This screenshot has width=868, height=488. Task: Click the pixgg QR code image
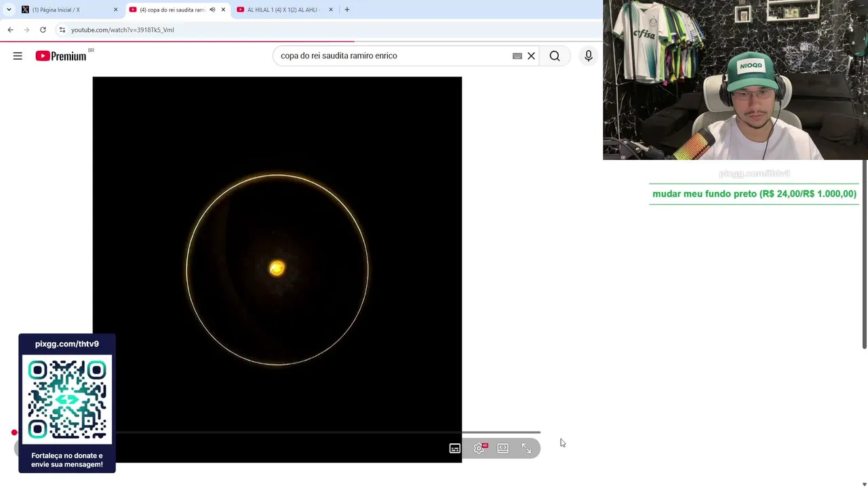pyautogui.click(x=67, y=399)
